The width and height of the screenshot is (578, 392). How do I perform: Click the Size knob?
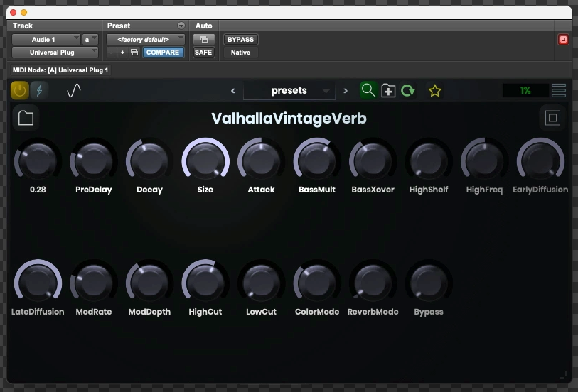[x=205, y=161]
